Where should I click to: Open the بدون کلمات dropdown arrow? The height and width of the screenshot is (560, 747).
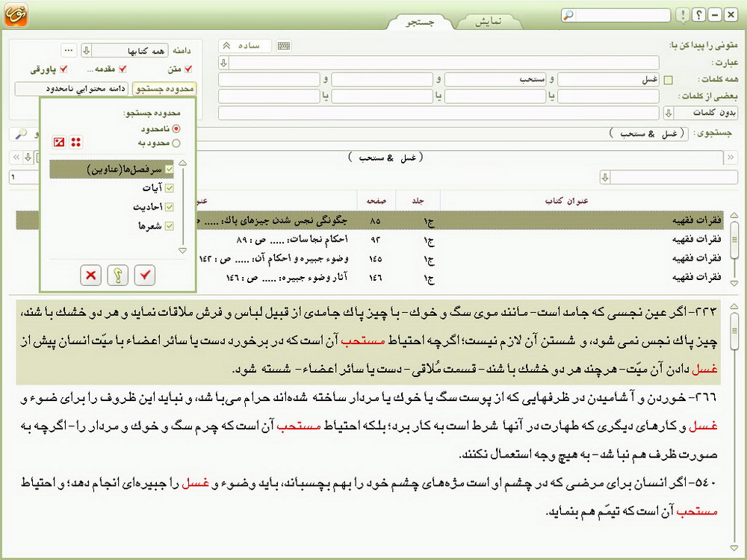coord(669,113)
